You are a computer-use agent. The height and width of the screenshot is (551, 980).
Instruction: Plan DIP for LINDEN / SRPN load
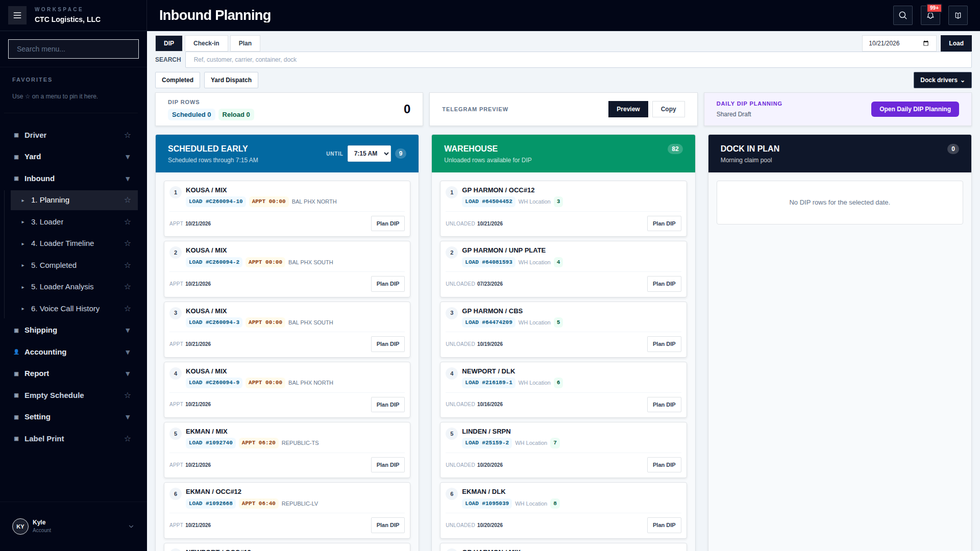[664, 465]
